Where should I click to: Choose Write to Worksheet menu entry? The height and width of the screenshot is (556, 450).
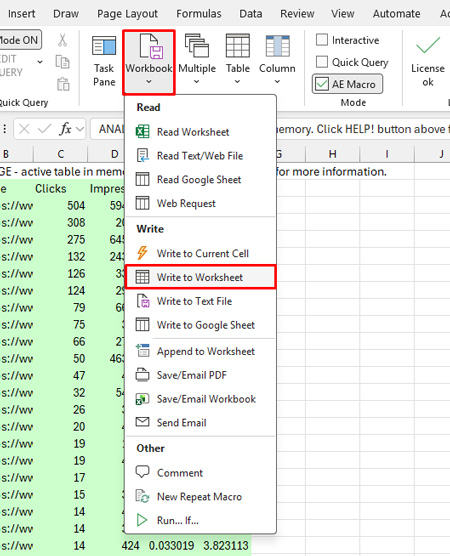[201, 277]
